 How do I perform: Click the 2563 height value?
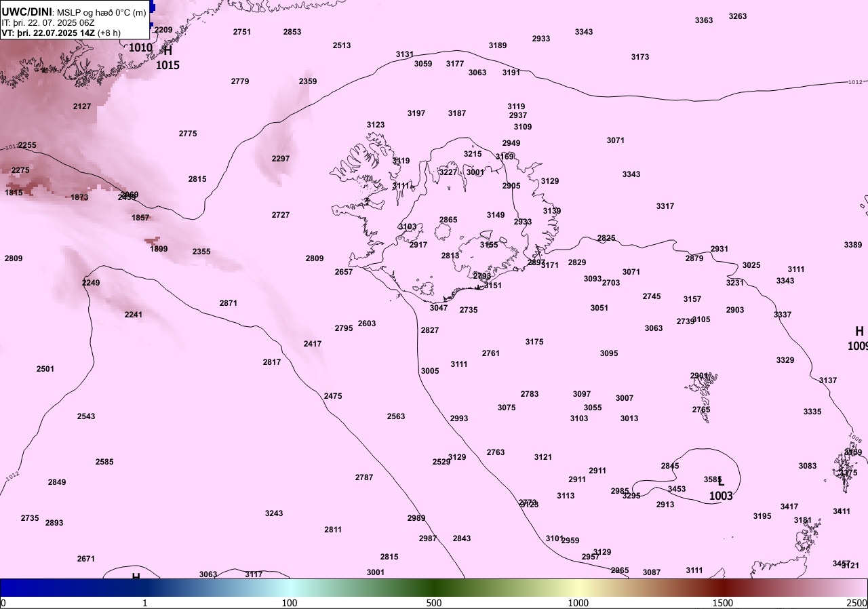click(396, 416)
